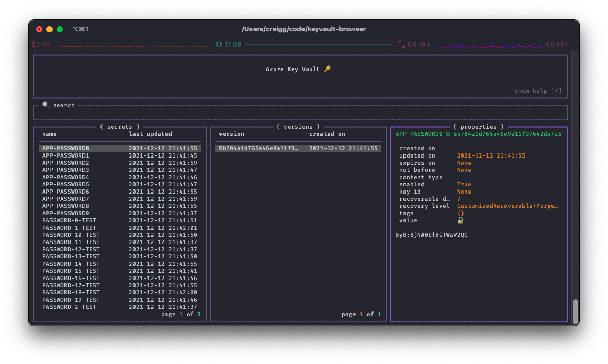
Task: Select the PASSWORD-13-TEST secret
Action: [x=120, y=256]
